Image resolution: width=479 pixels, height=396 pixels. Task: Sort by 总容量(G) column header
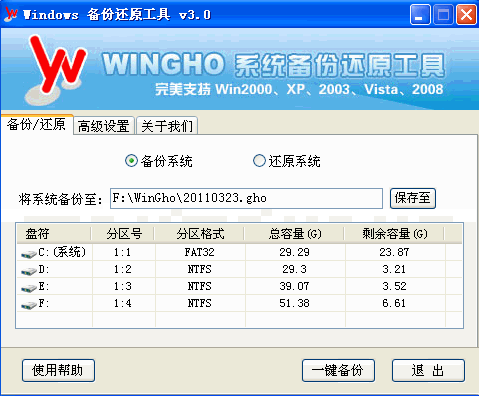tap(295, 233)
